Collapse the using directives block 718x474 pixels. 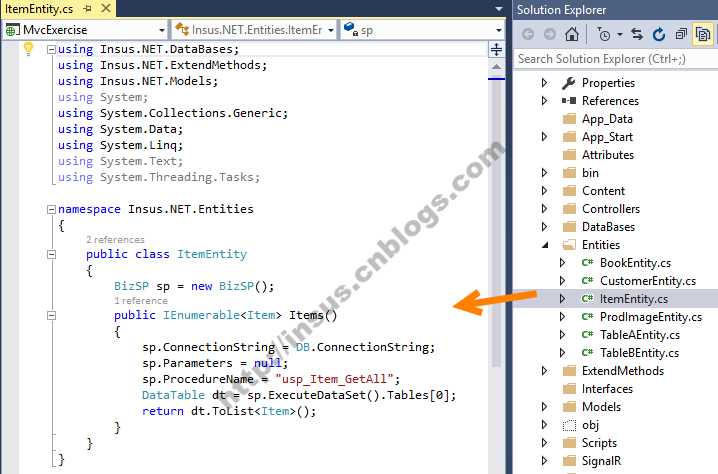click(52, 49)
